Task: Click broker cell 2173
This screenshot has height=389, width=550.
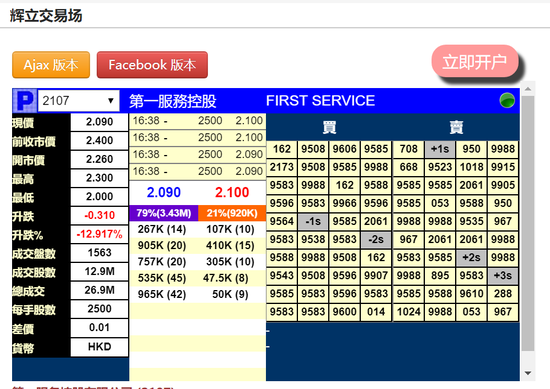Action: (x=282, y=167)
